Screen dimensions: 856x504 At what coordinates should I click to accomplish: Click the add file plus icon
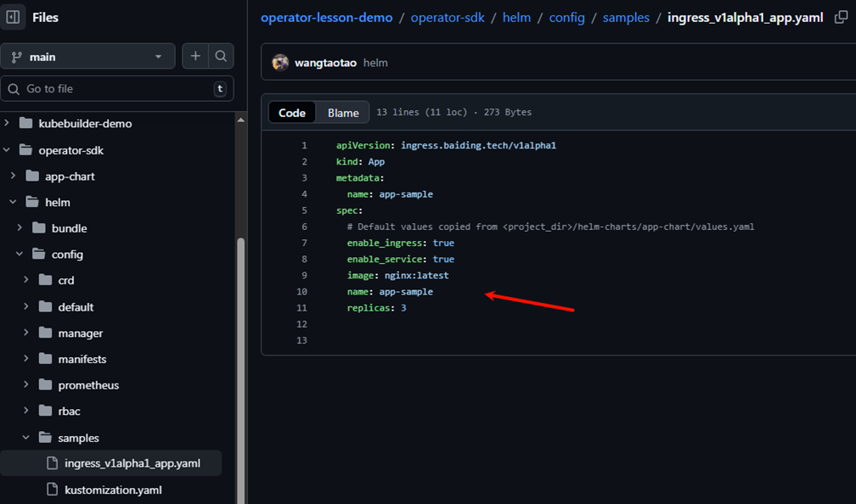(x=195, y=56)
